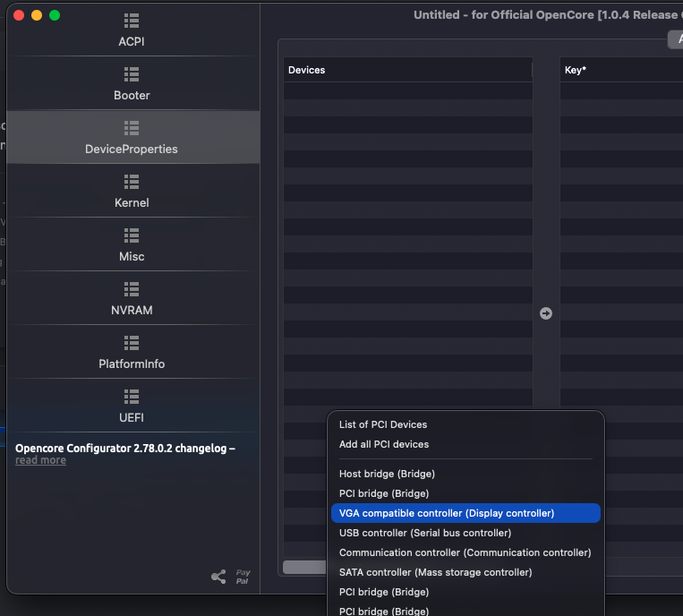Select VGA compatible controller (Display controller)
The image size is (683, 616).
point(465,513)
